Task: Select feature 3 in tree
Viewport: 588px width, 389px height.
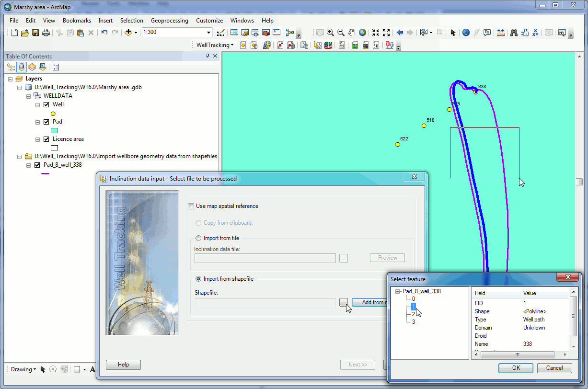Action: (x=414, y=322)
